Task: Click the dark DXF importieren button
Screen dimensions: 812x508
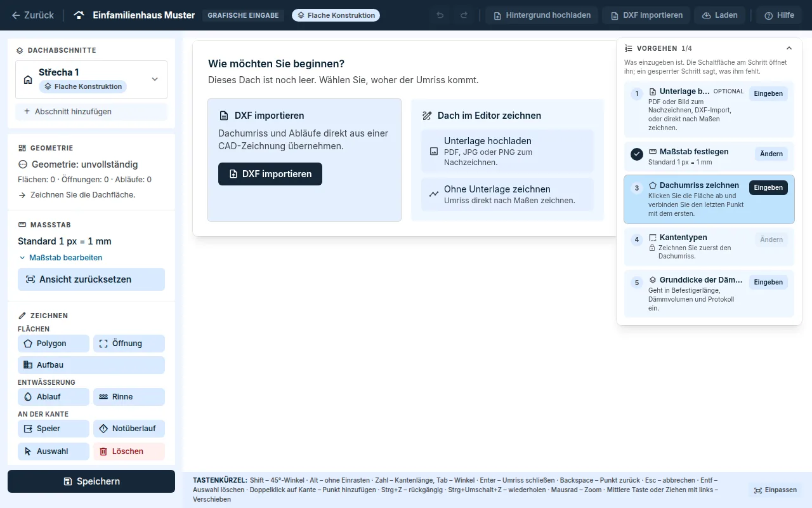Action: tap(270, 174)
